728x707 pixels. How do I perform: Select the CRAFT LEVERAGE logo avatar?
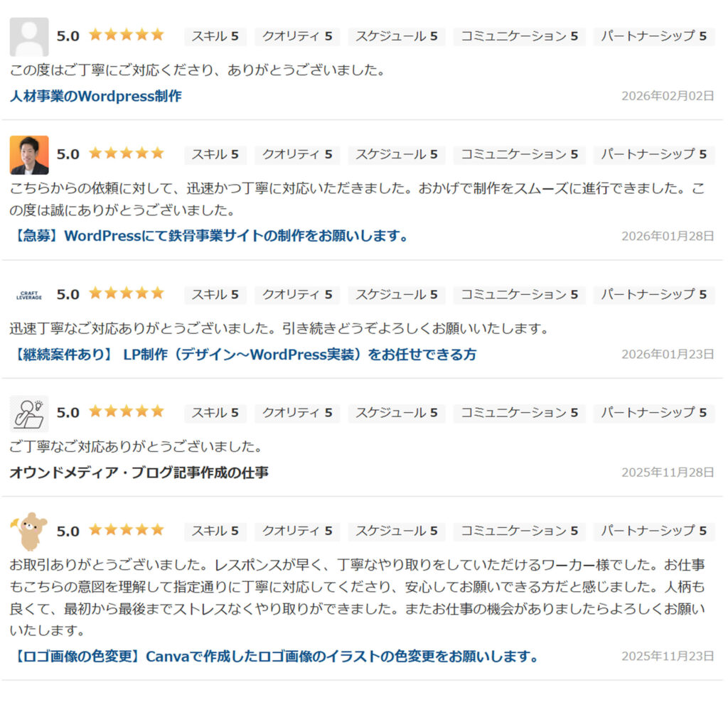[x=28, y=293]
